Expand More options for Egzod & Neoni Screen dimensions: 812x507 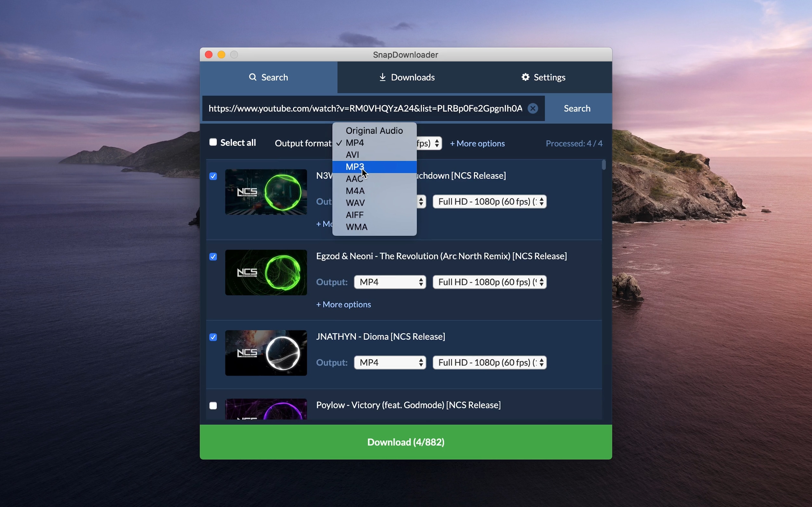[343, 304]
